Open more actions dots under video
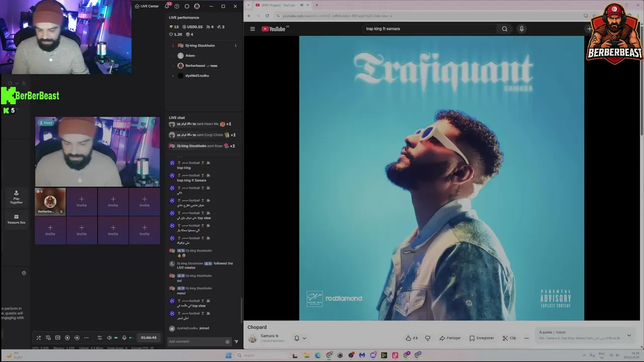Viewport: 644px width, 362px height. 526,338
